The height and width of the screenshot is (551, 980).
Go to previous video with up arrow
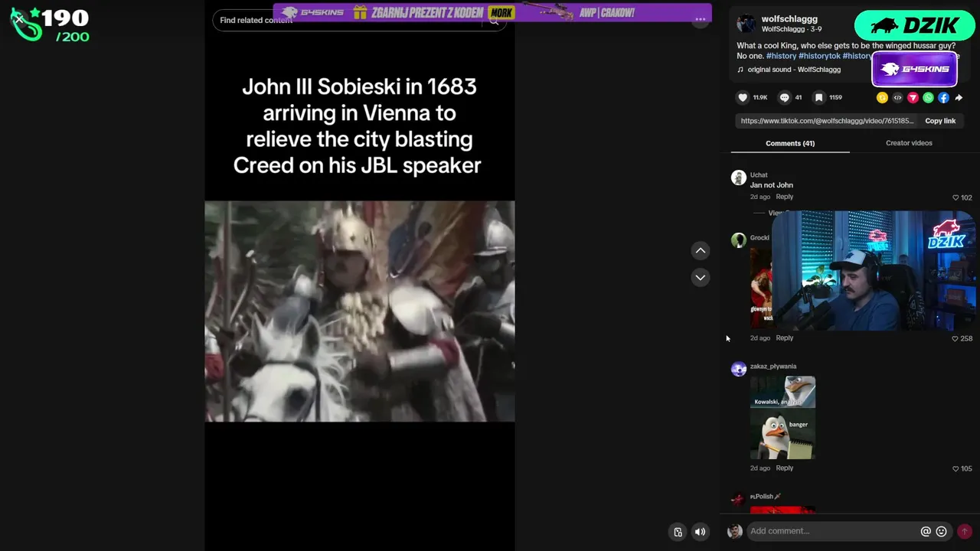[x=701, y=250]
